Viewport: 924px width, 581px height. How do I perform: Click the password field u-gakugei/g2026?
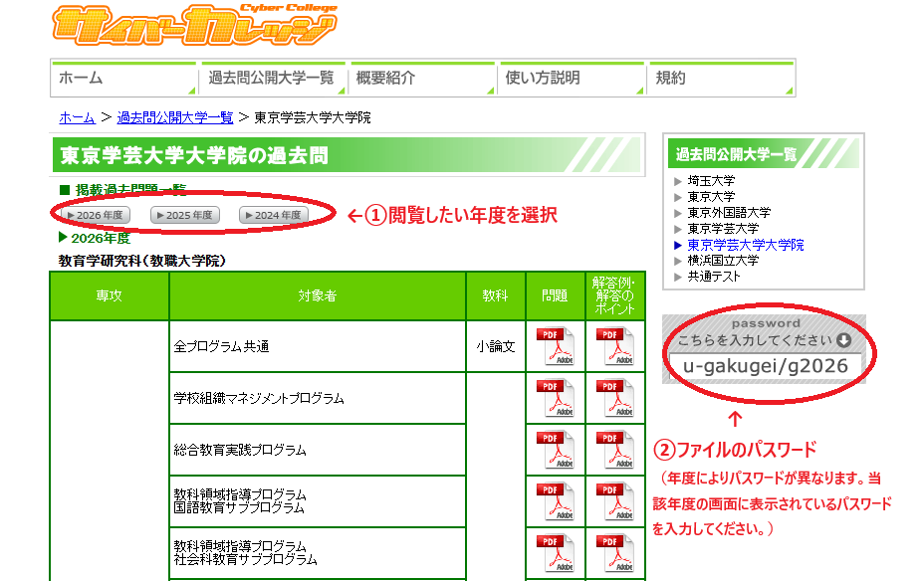(765, 366)
